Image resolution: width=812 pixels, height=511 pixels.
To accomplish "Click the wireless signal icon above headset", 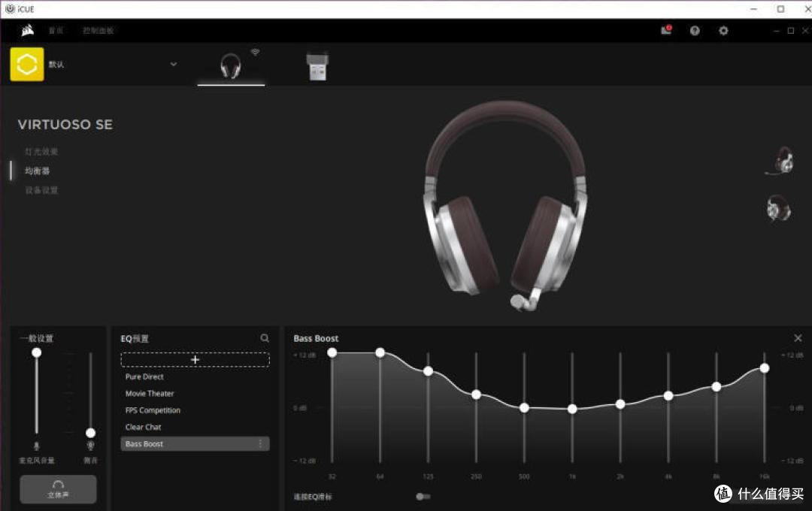I will click(256, 52).
